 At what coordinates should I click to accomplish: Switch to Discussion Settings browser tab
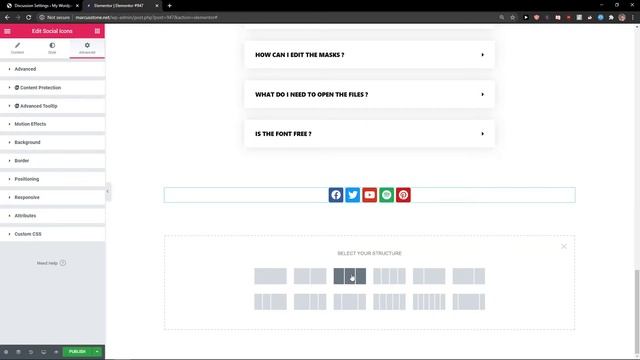pos(41,6)
